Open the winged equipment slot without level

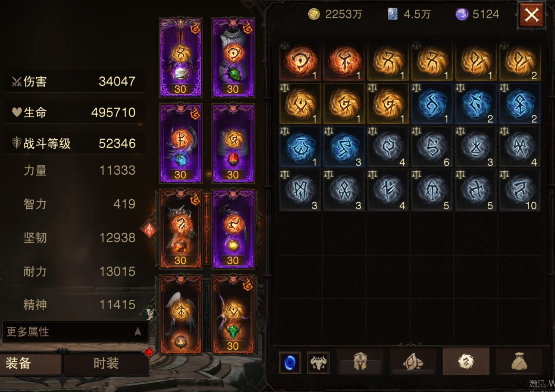[180, 314]
